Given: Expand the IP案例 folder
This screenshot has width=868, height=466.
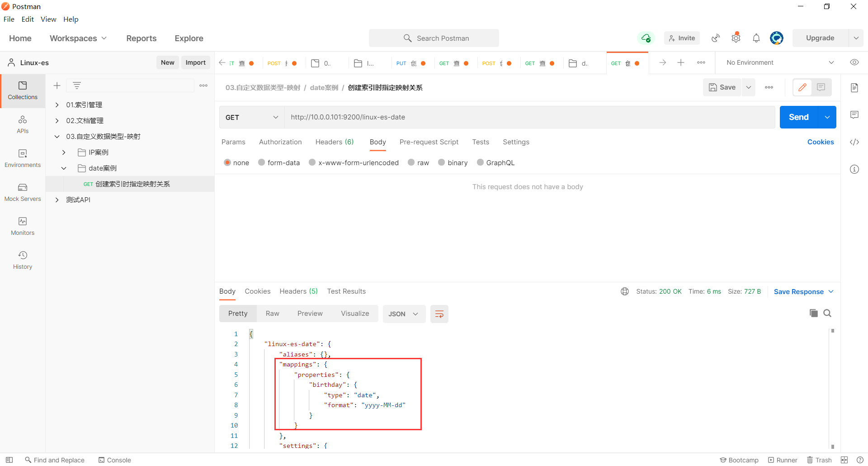Looking at the screenshot, I should pos(64,152).
